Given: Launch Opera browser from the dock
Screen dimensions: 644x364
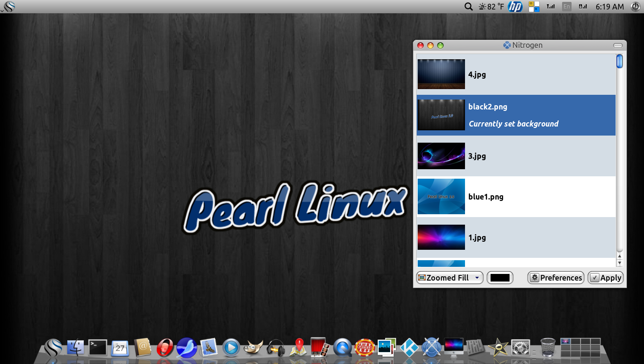Looking at the screenshot, I should (x=164, y=348).
